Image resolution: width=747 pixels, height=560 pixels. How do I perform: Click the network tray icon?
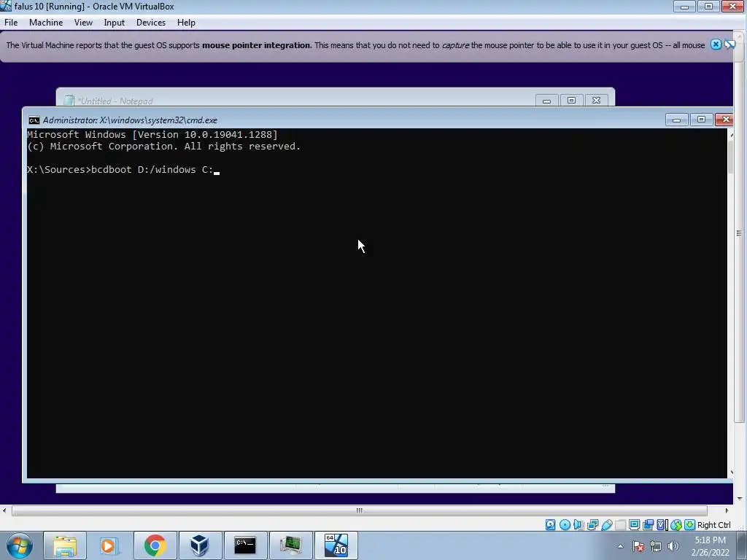(x=656, y=546)
